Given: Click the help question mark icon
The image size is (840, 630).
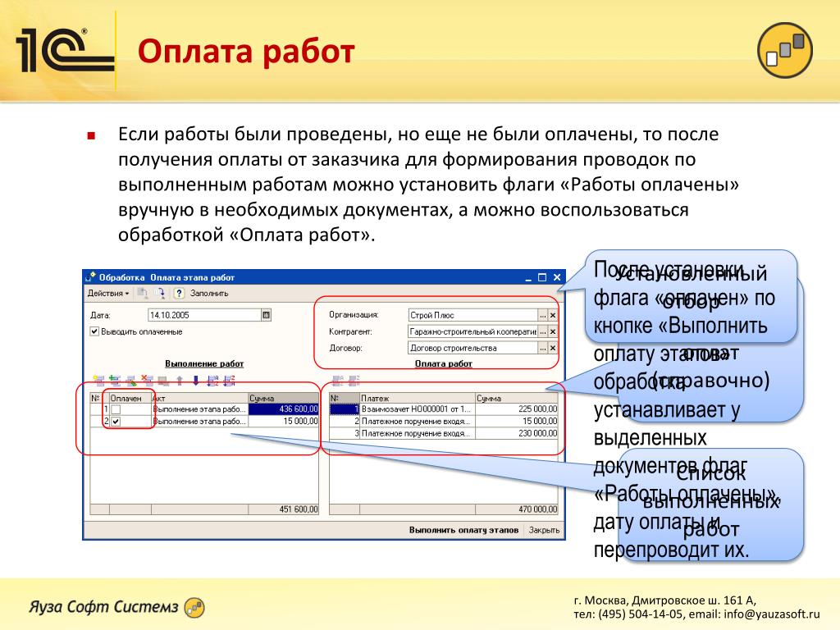Looking at the screenshot, I should [180, 293].
